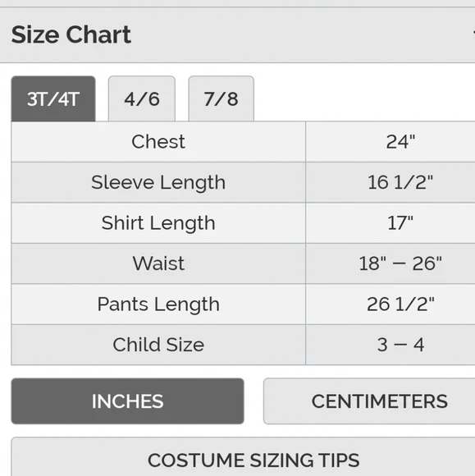Select the 3T/4T size tab
Image resolution: width=475 pixels, height=476 pixels.
(x=53, y=98)
